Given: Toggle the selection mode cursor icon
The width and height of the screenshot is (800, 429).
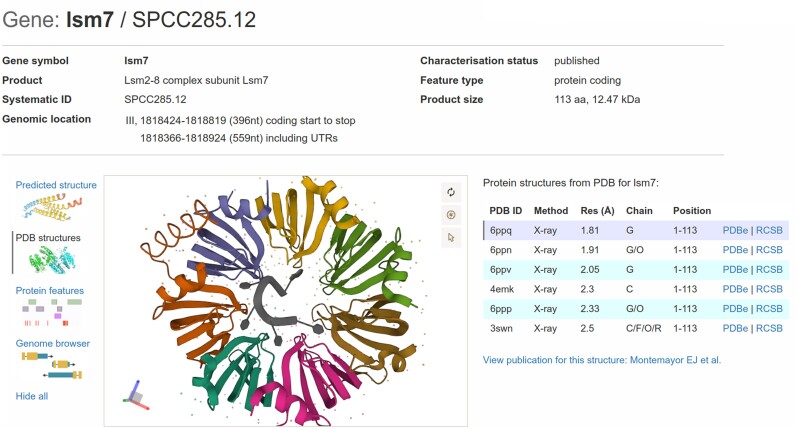Looking at the screenshot, I should [x=451, y=237].
